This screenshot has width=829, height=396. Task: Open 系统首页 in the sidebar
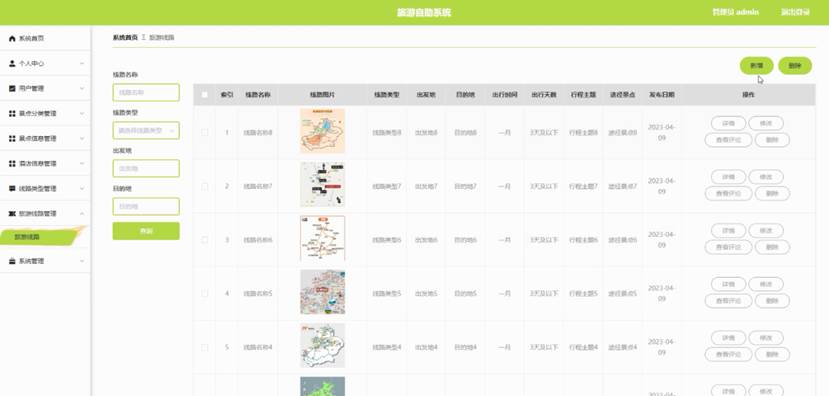45,39
